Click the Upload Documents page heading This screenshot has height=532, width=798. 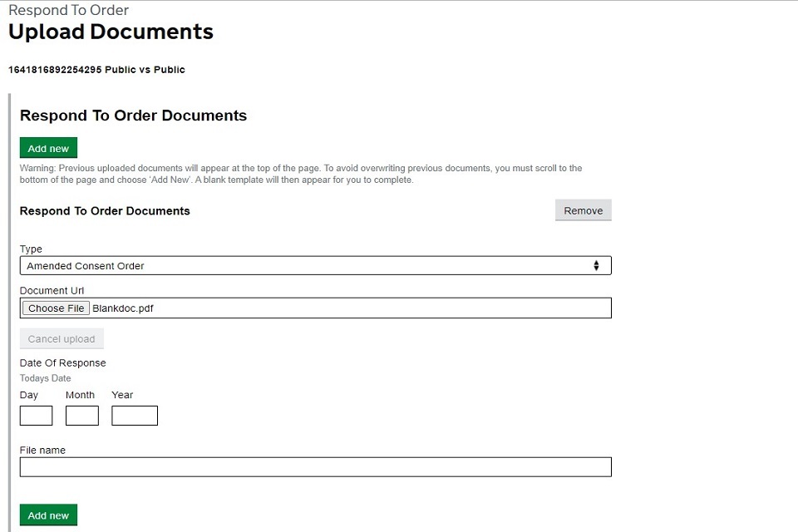pos(111,32)
